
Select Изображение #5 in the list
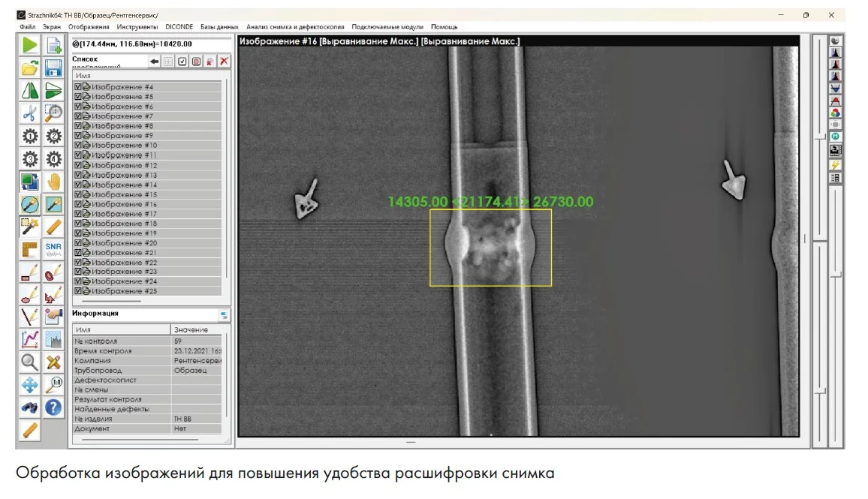tap(147, 97)
